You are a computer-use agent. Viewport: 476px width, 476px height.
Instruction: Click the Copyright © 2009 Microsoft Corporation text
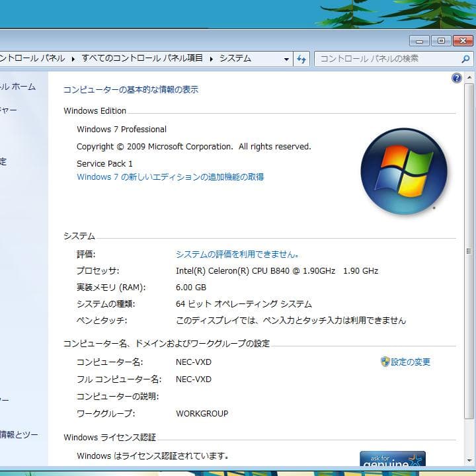(194, 147)
